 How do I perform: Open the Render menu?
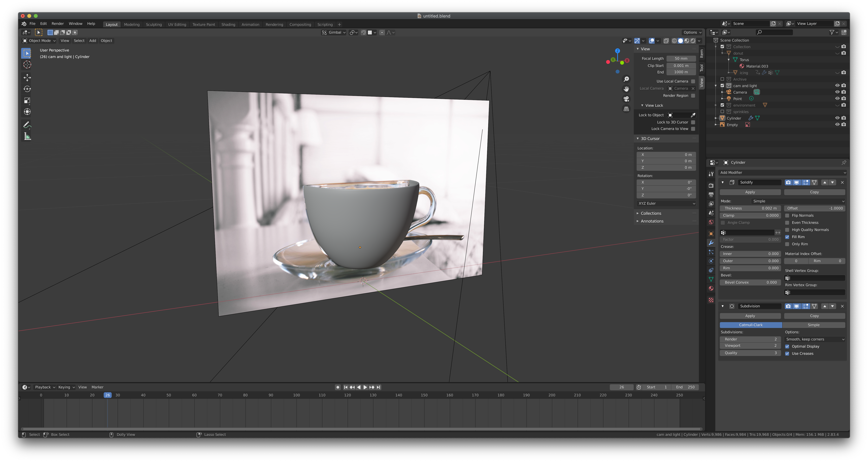click(x=58, y=24)
